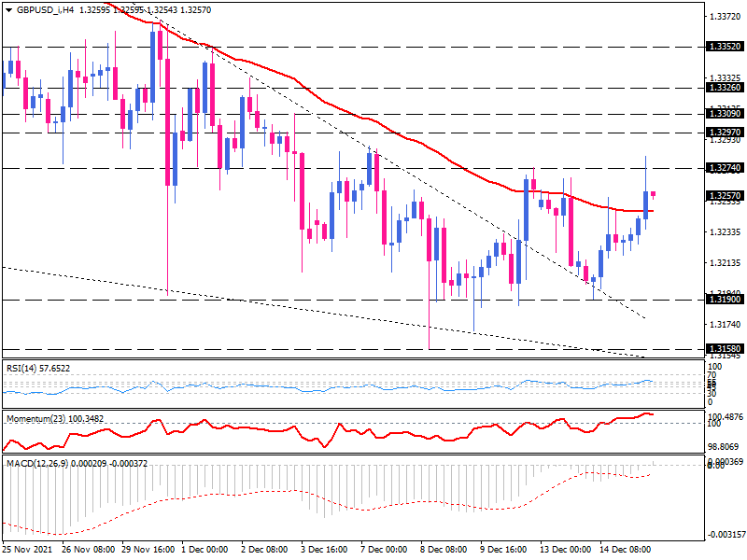Click the 1.33260 horizontal level price tag

725,87
